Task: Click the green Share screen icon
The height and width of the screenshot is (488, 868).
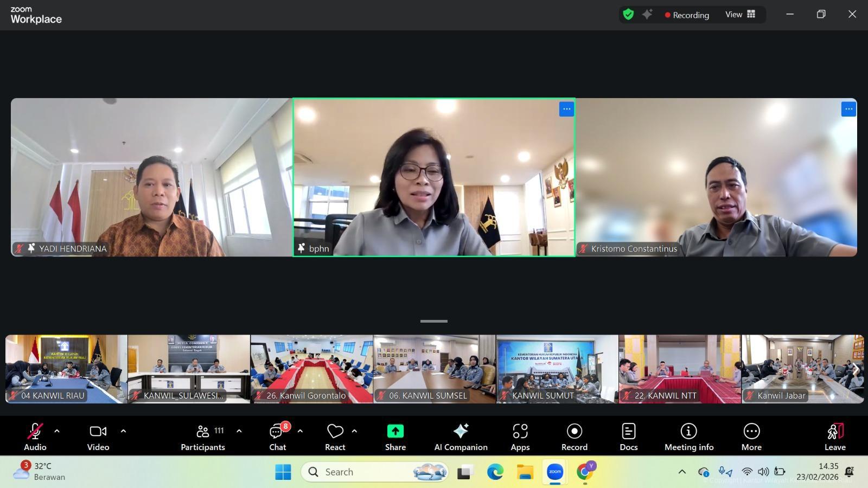Action: tap(395, 432)
